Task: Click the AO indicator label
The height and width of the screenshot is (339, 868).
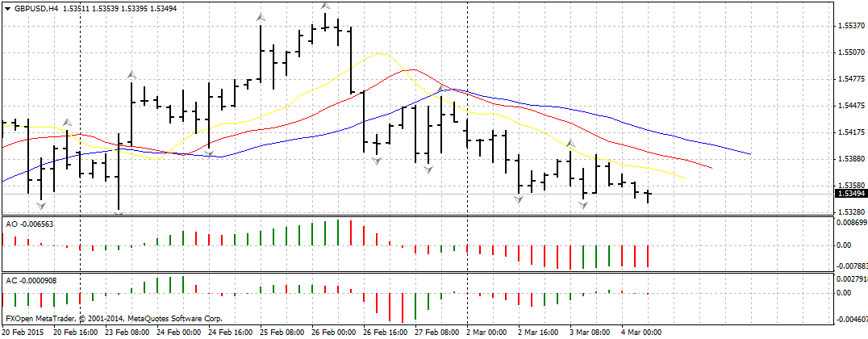Action: pyautogui.click(x=31, y=222)
